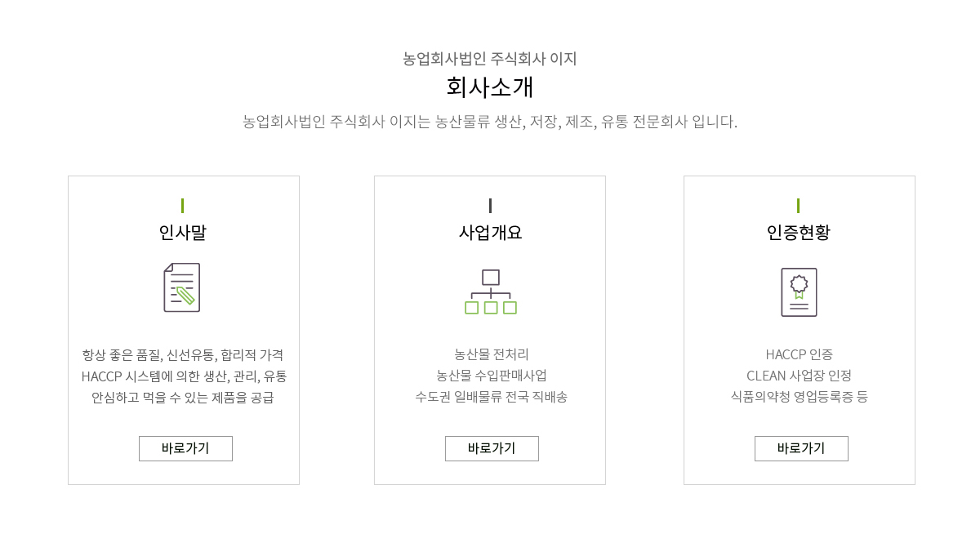980x534 pixels.
Task: Click the 항상 좋은 품질 description line
Action: tap(183, 354)
